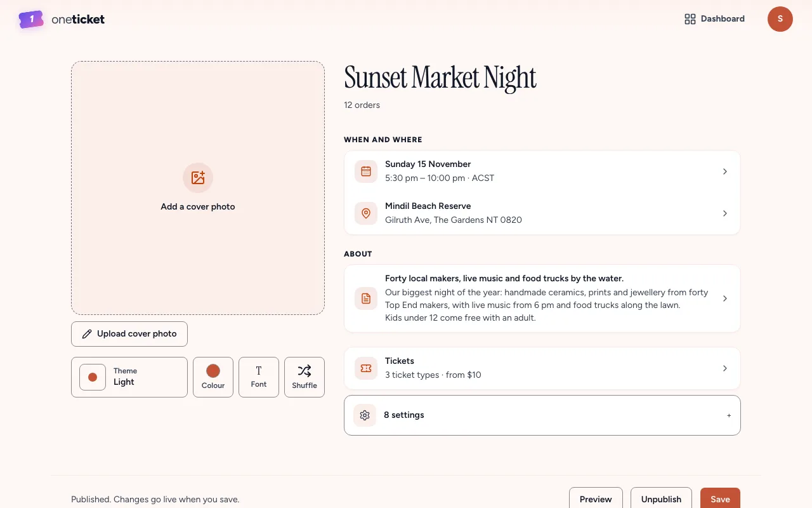Open the Mindil Beach Reserve row chevron
The width and height of the screenshot is (812, 508).
coord(724,213)
